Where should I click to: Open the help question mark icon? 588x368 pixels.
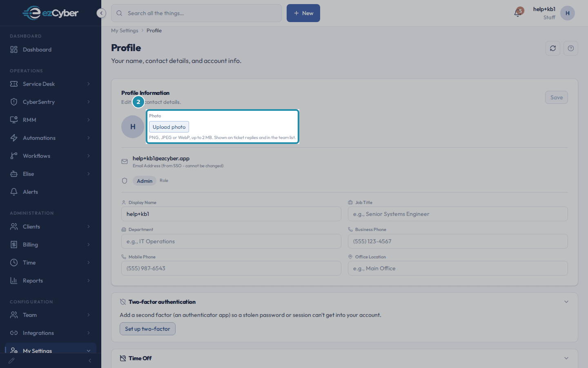571,48
